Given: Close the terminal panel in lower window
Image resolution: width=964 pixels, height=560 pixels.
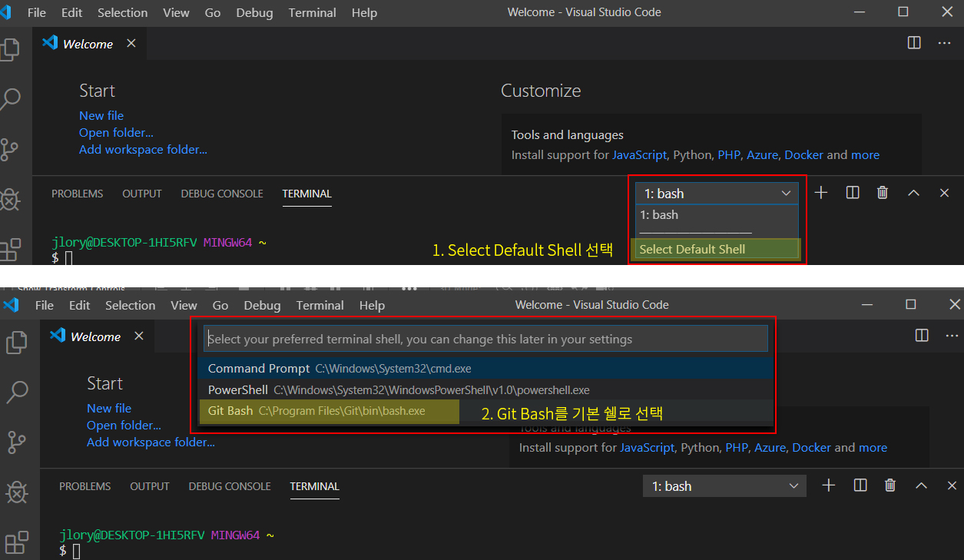Looking at the screenshot, I should 952,485.
